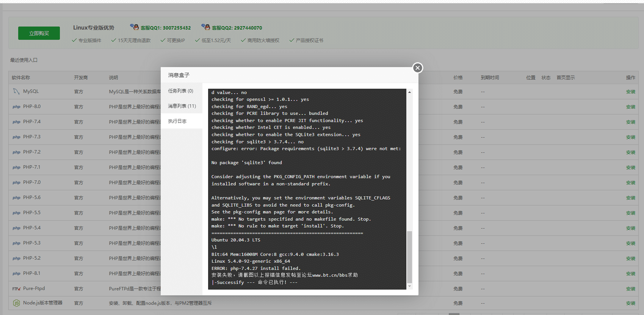Click the php icon beside PHP-7.4
Screen dimensions: 644x315
(16, 122)
